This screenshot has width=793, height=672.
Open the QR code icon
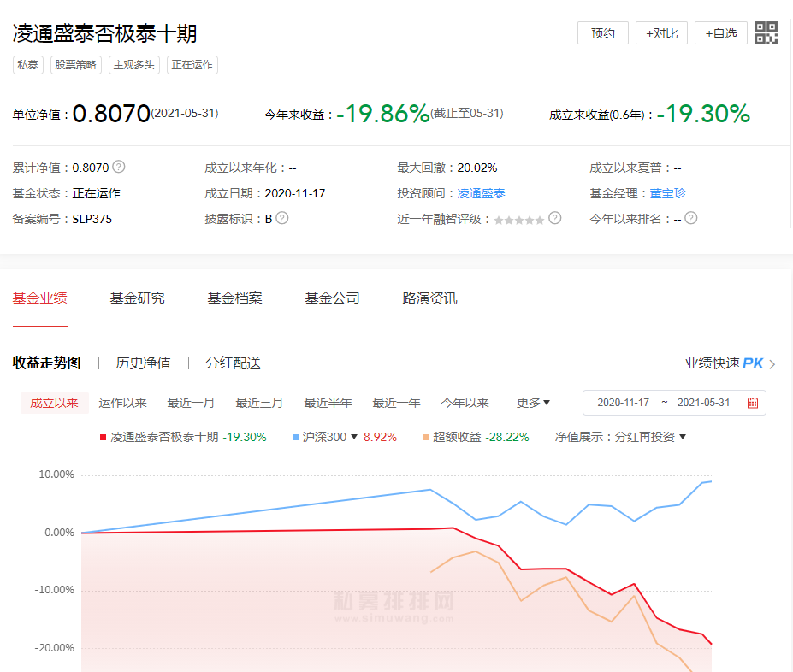(x=766, y=33)
